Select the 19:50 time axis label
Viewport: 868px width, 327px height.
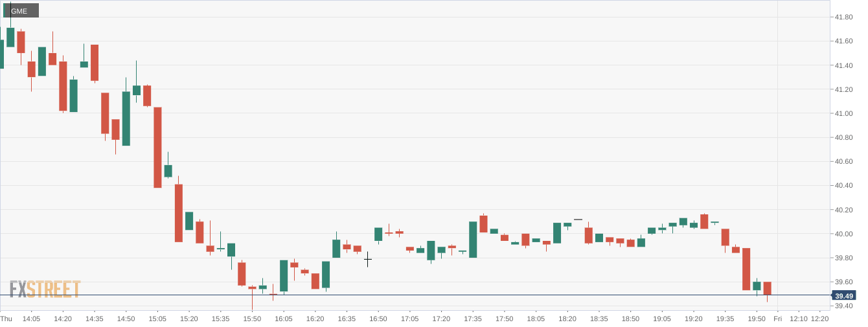[x=757, y=319]
